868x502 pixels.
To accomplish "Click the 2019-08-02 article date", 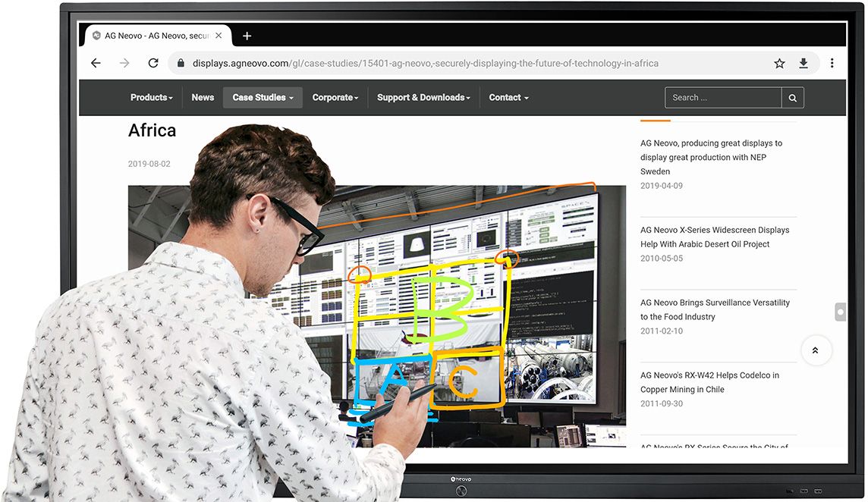I will [149, 164].
